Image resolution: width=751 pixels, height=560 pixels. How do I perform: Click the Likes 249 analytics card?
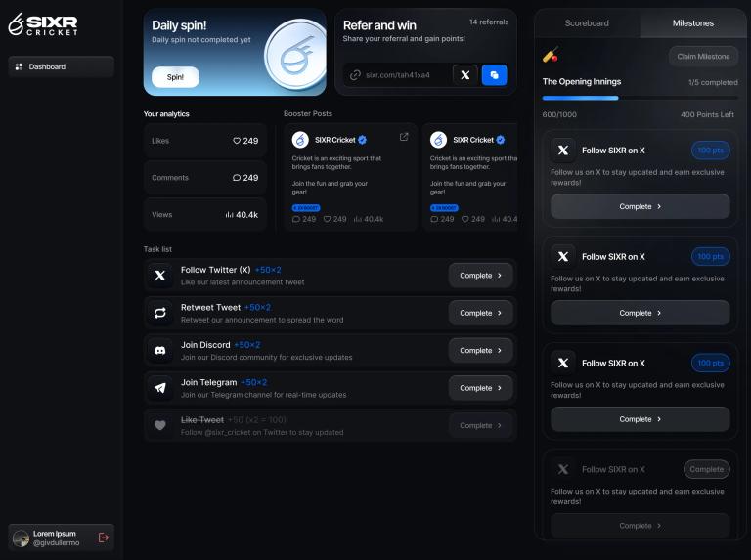click(x=205, y=141)
